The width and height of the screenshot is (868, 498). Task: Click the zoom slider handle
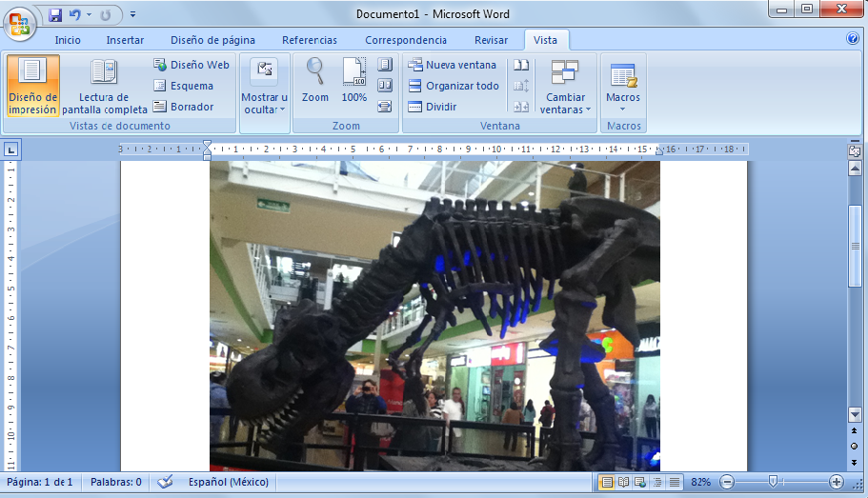773,482
